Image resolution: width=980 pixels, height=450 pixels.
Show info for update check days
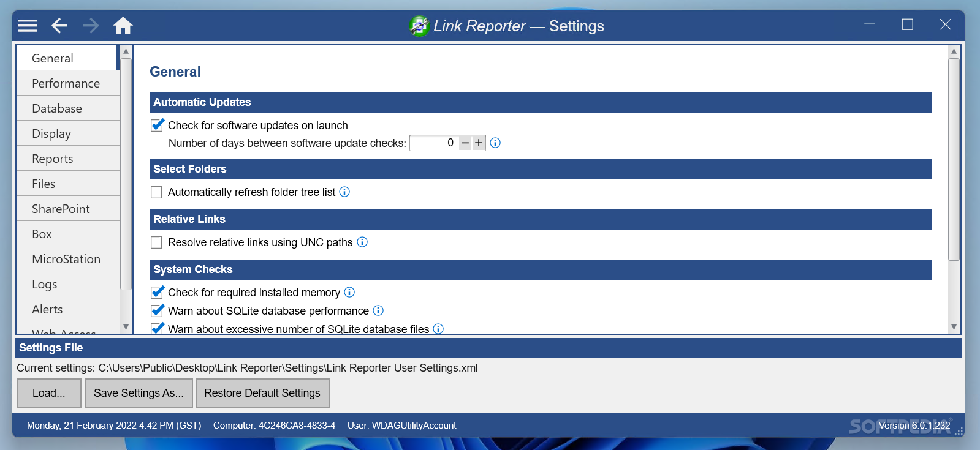(x=495, y=143)
